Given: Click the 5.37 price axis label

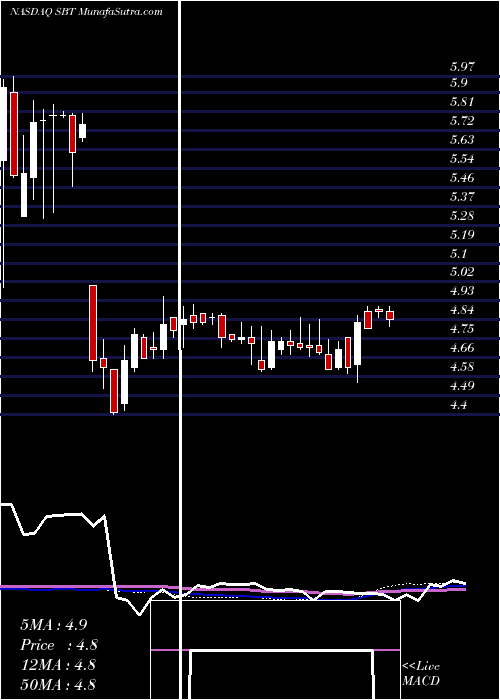Looking at the screenshot, I should click(462, 197).
